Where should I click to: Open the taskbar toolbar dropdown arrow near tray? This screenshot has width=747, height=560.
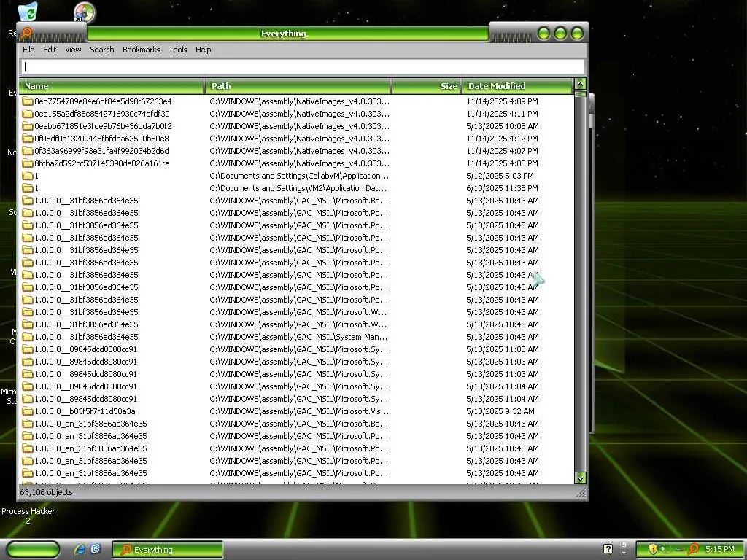(624, 553)
